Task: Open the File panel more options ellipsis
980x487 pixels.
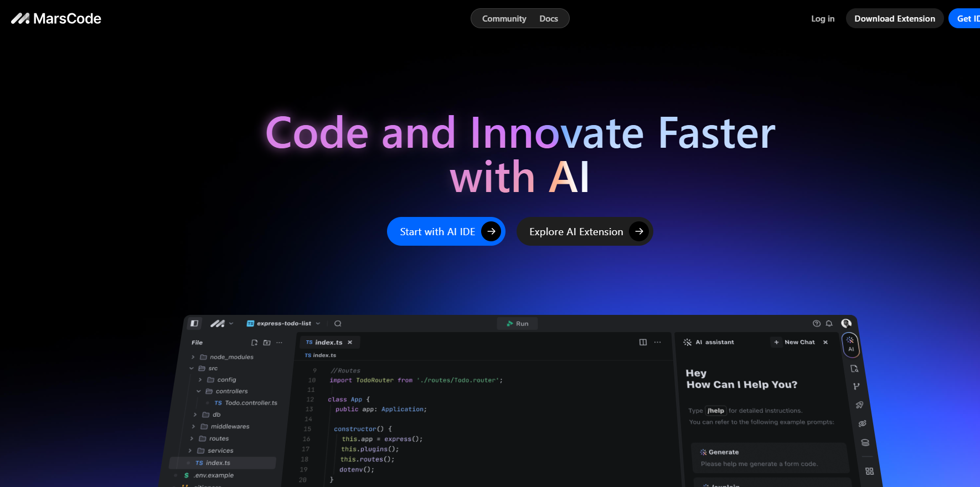Action: click(279, 343)
